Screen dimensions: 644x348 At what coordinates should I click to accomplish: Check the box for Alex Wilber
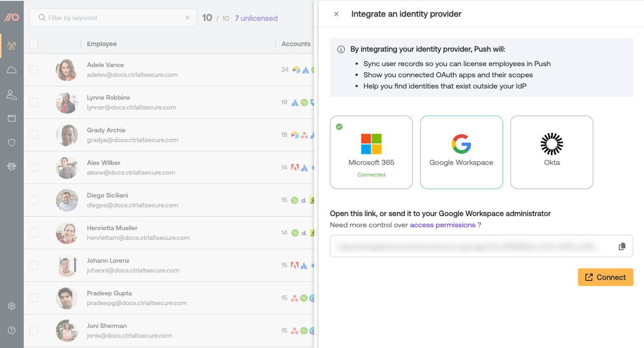coord(34,167)
